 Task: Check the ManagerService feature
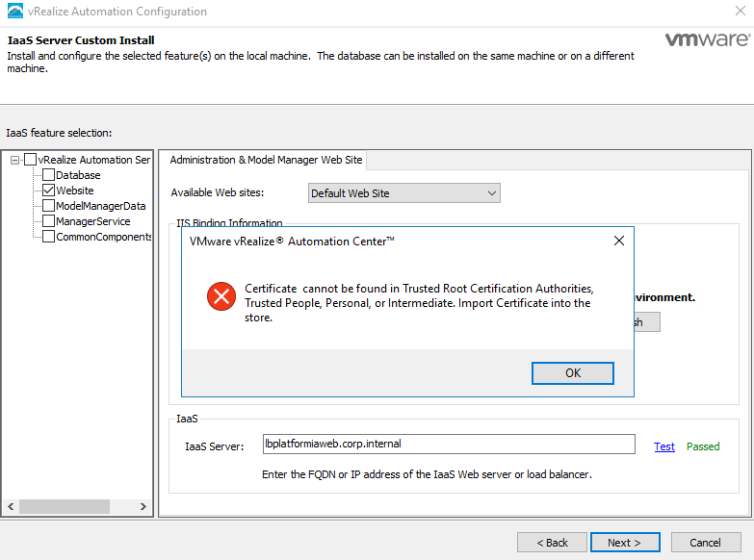click(x=48, y=221)
